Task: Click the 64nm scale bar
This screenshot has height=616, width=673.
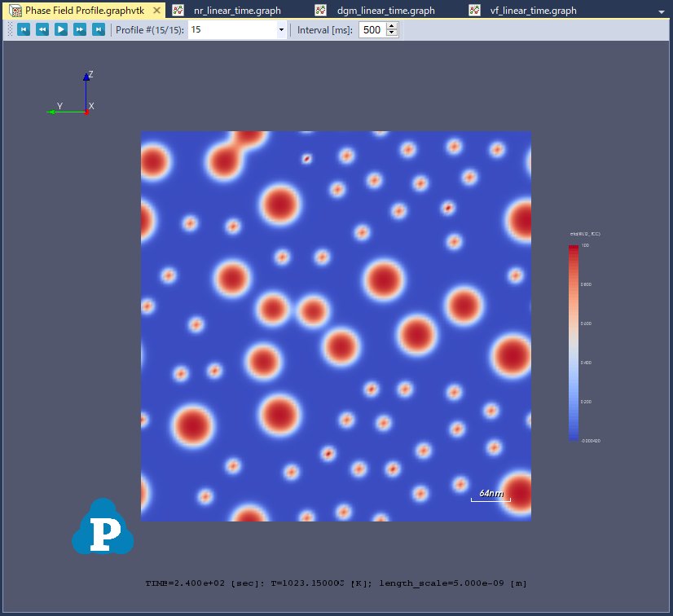Action: click(x=490, y=496)
